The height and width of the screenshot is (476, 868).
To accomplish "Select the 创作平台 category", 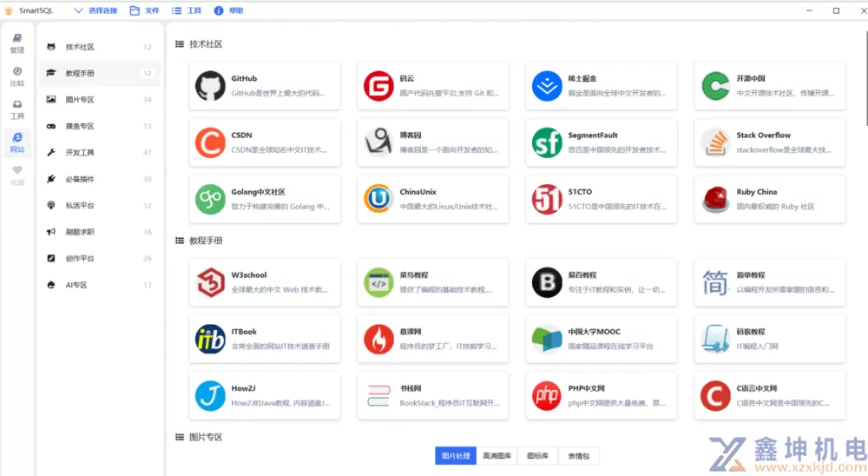I will pos(100,258).
